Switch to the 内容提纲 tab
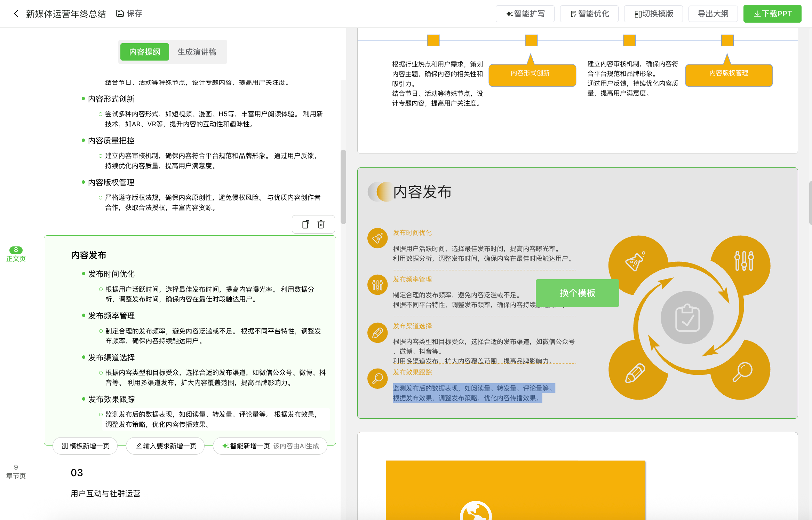The width and height of the screenshot is (812, 520). pos(145,52)
